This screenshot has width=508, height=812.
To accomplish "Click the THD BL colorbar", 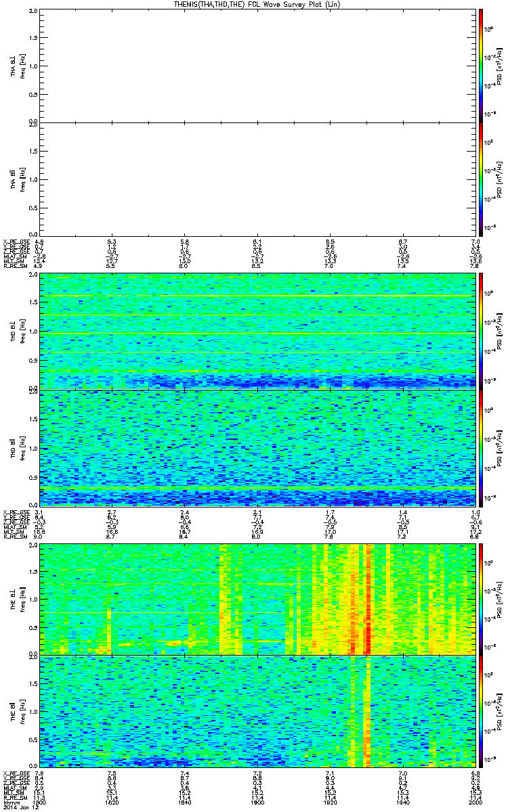I will coord(480,332).
